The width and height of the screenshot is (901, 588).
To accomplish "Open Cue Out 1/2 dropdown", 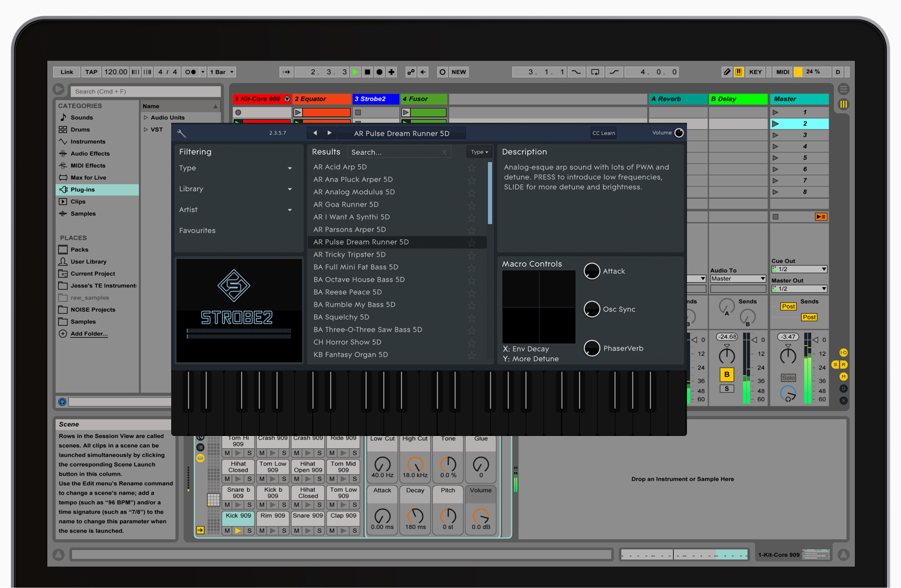I will pyautogui.click(x=799, y=269).
